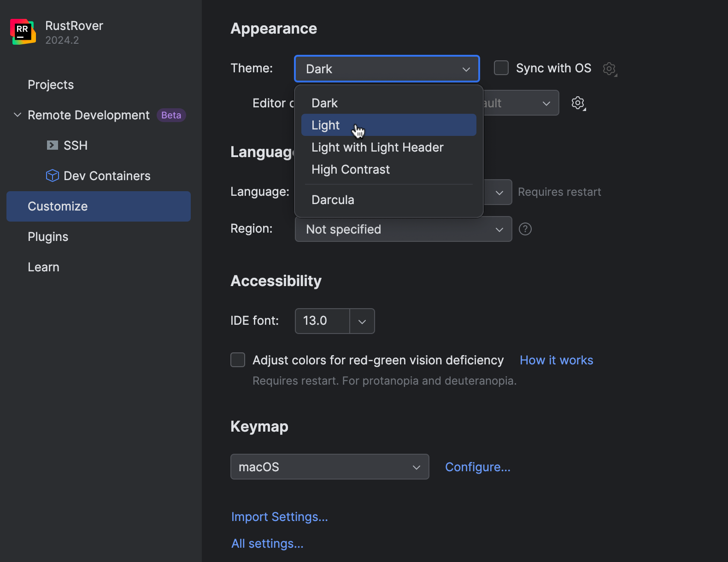Open the Region dropdown

point(403,229)
